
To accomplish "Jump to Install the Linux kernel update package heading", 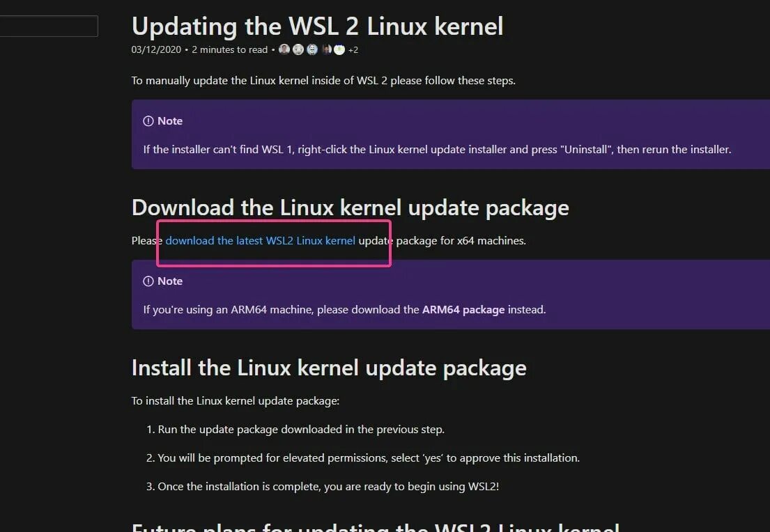I will pos(329,368).
